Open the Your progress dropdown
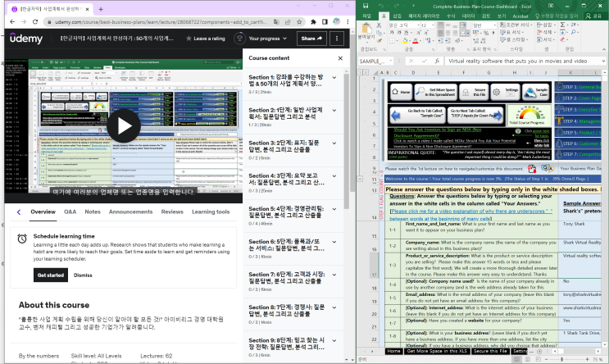The image size is (609, 364). coord(261,39)
